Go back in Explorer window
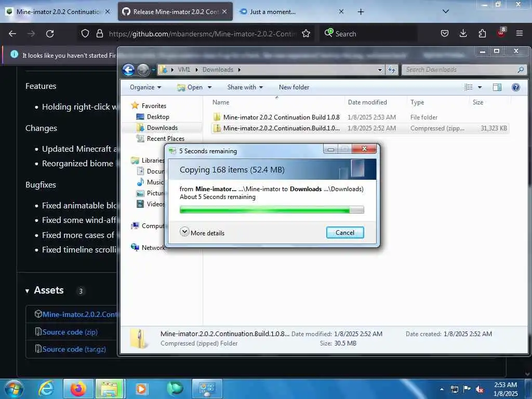 click(129, 70)
